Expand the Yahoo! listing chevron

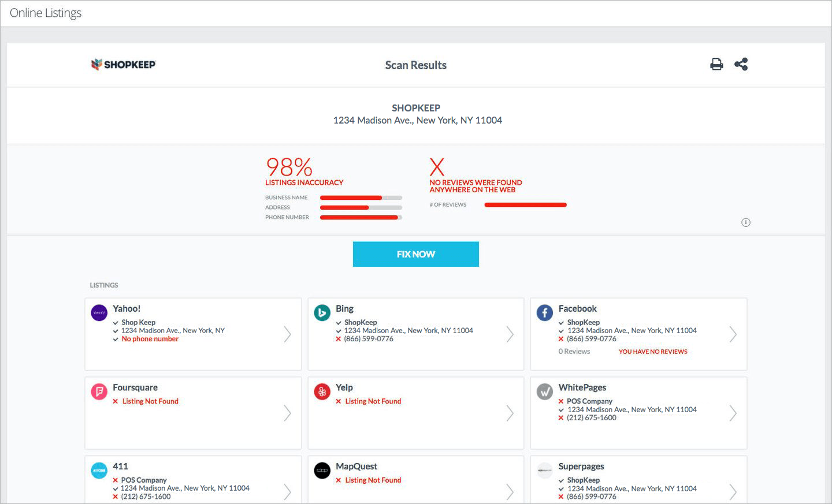tap(287, 334)
